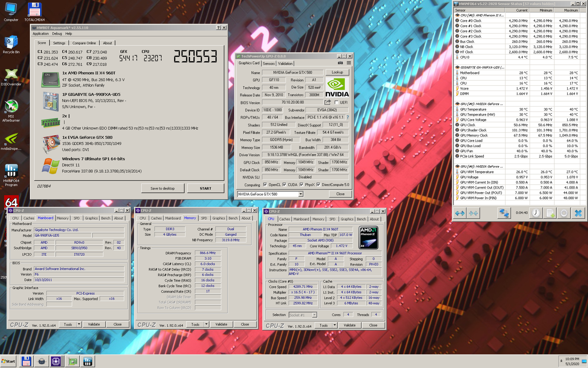Screen dimensions: 588x368
Task: Click Aquamark cat gauge taskbar icon
Action: (x=42, y=361)
